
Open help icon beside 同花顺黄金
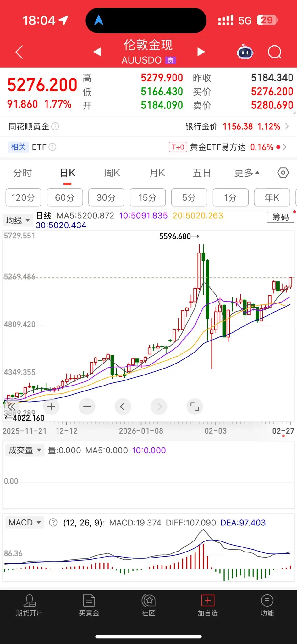pyautogui.click(x=55, y=126)
